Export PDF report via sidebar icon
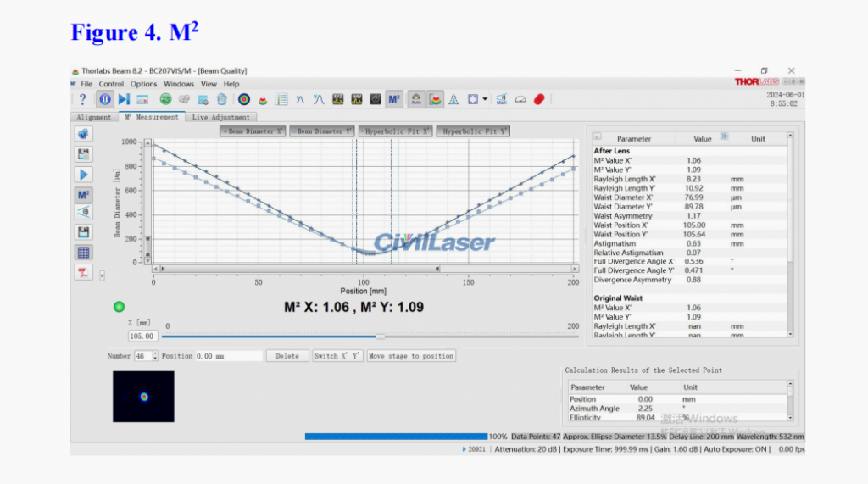This screenshot has height=484, width=868. (x=83, y=272)
